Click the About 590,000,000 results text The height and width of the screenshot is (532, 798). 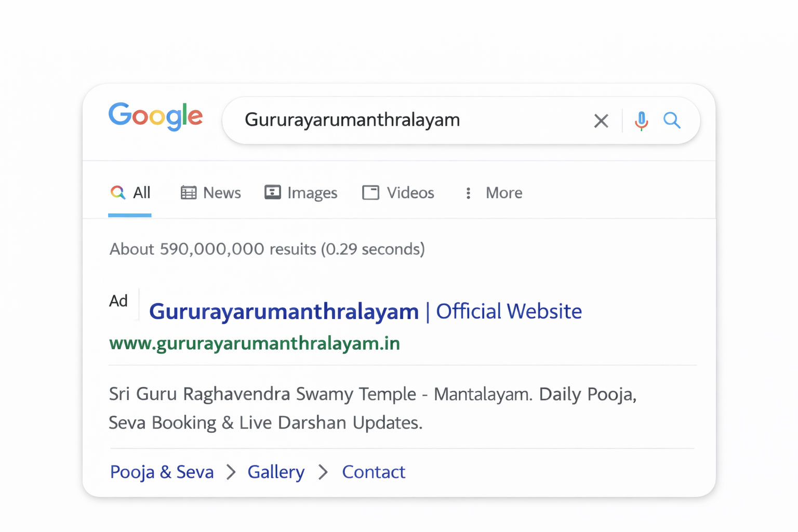click(x=267, y=249)
